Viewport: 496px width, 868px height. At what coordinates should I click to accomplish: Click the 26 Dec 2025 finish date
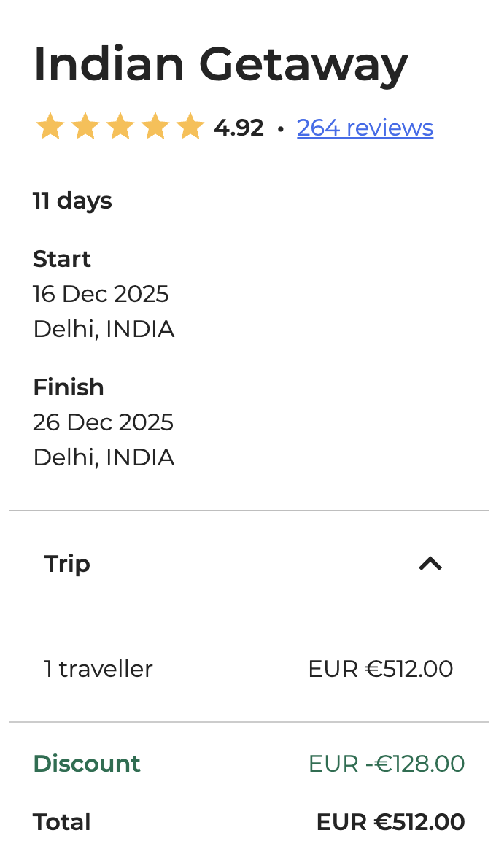tap(103, 422)
